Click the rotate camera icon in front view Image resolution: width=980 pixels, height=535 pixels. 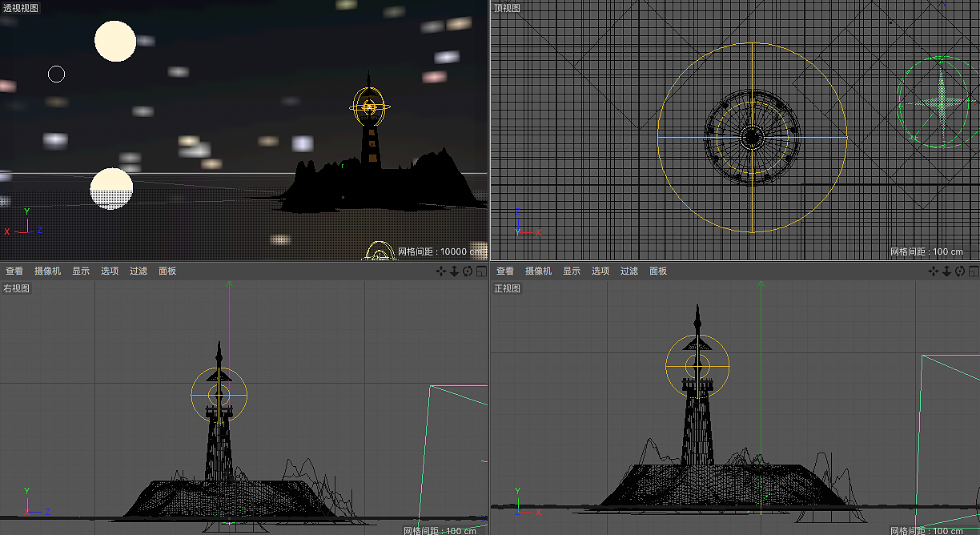[x=960, y=271]
